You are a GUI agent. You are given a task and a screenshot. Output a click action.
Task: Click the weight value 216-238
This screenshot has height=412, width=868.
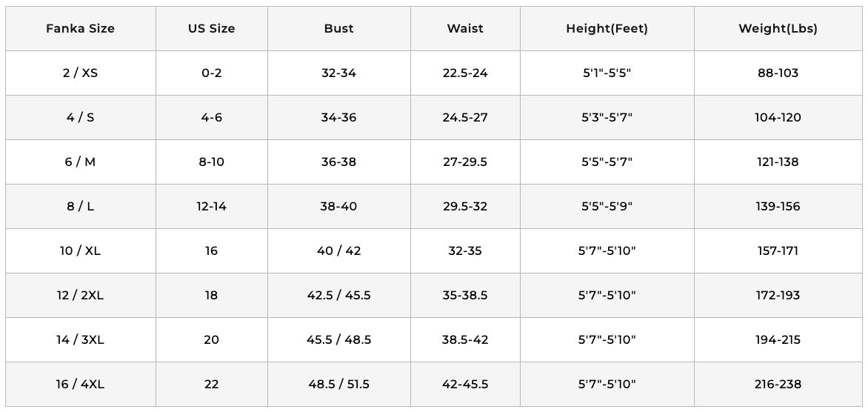(778, 384)
